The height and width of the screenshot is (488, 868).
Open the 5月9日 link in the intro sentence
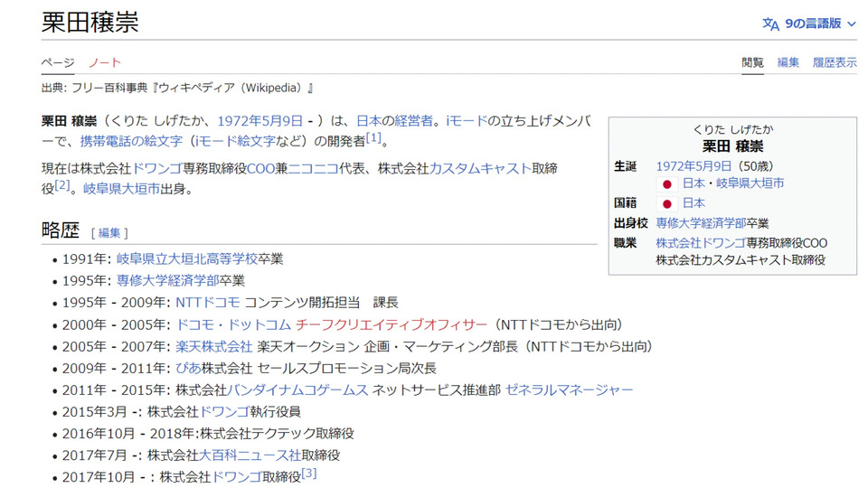[x=282, y=121]
